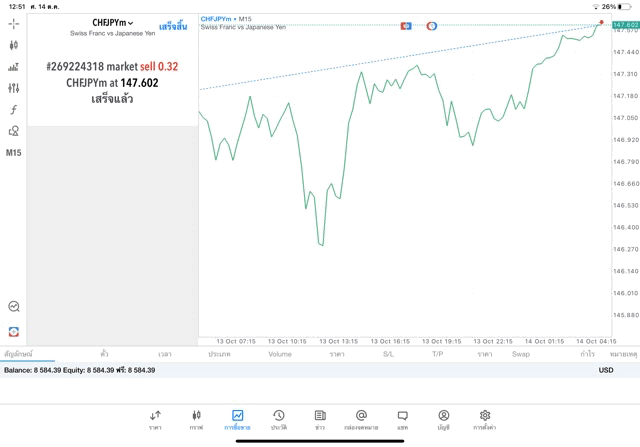
Task: Select the crosshair cursor tool
Action: (x=13, y=24)
